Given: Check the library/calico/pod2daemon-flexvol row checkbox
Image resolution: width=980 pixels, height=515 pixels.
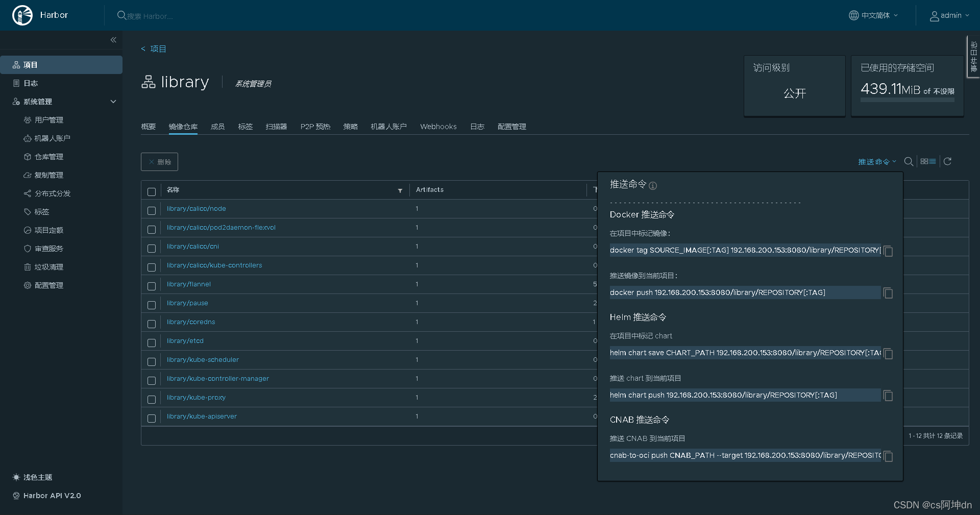Looking at the screenshot, I should [152, 230].
